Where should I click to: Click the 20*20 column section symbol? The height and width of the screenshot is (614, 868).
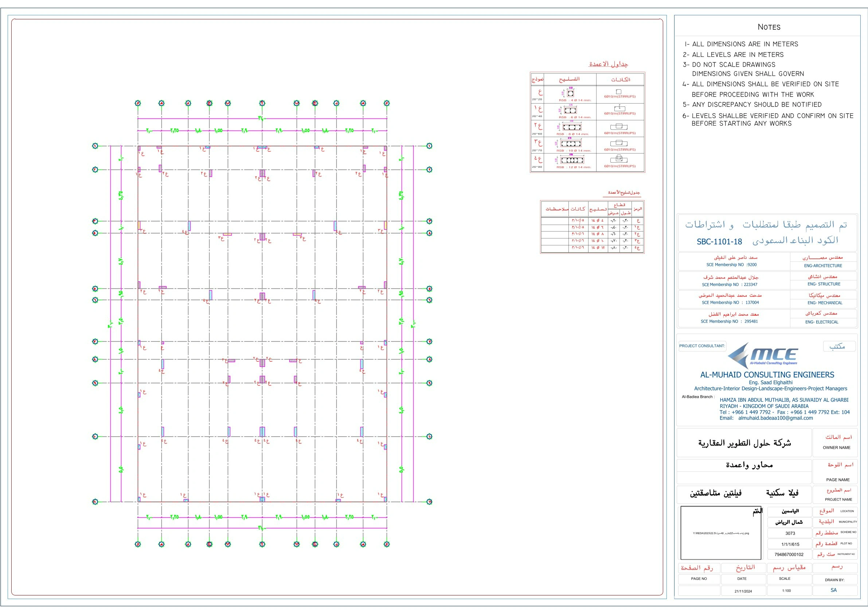(571, 93)
